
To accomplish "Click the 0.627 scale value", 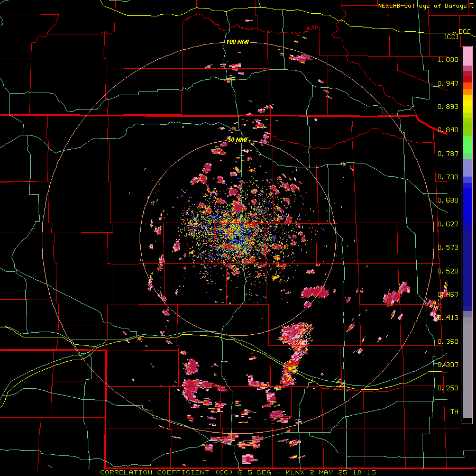I will pos(448,224).
